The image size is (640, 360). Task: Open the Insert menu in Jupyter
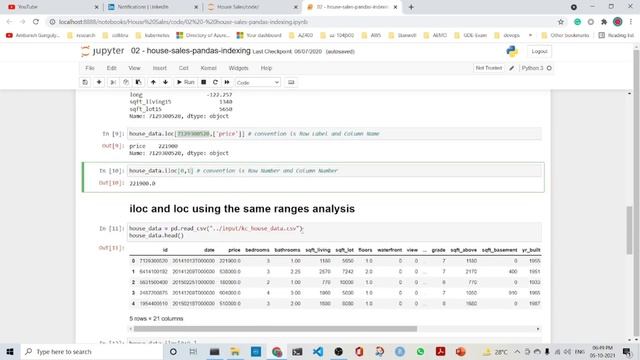160,68
